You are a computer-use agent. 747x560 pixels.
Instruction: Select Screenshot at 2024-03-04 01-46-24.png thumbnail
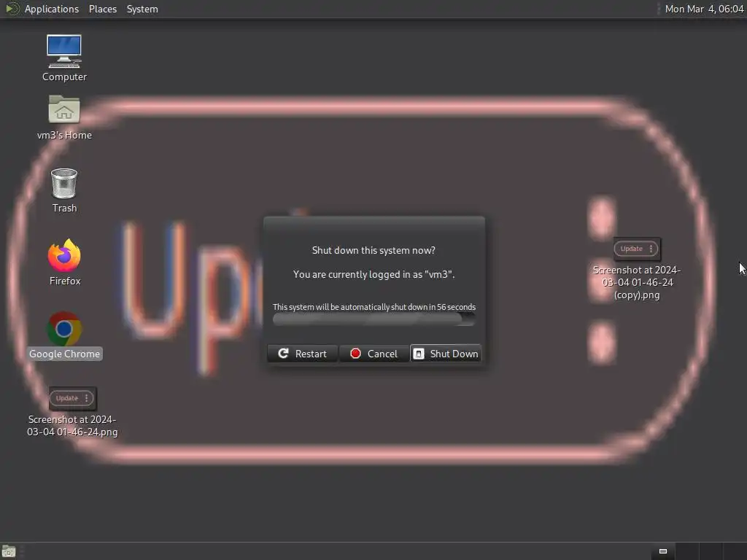[72, 398]
